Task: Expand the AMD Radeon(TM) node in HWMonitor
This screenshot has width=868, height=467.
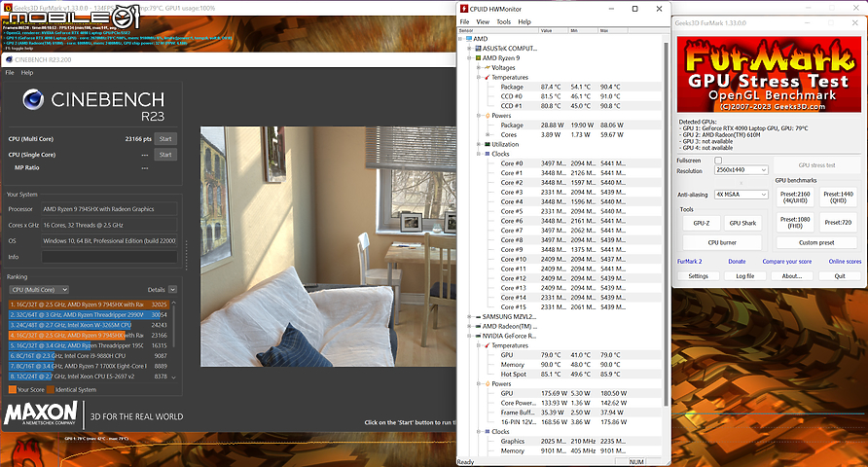Action: click(x=469, y=327)
